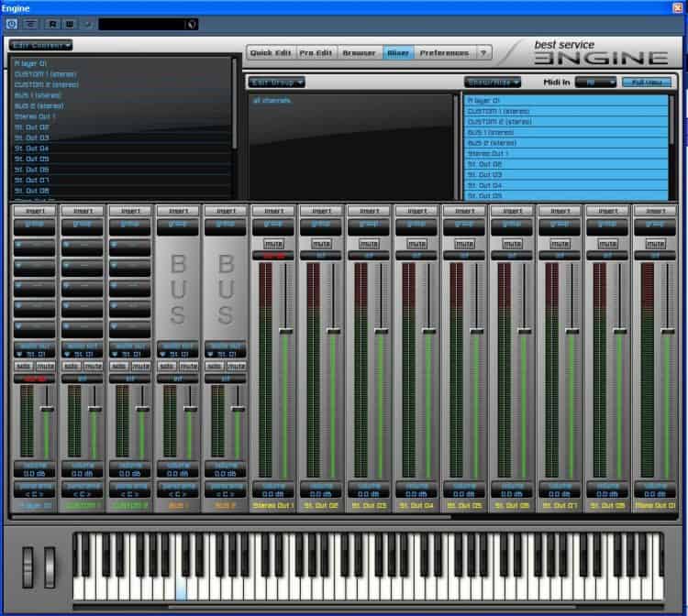Screen dimensions: 688x616
Task: Open audio out dropdown on BUS 2 strip
Action: [x=226, y=354]
